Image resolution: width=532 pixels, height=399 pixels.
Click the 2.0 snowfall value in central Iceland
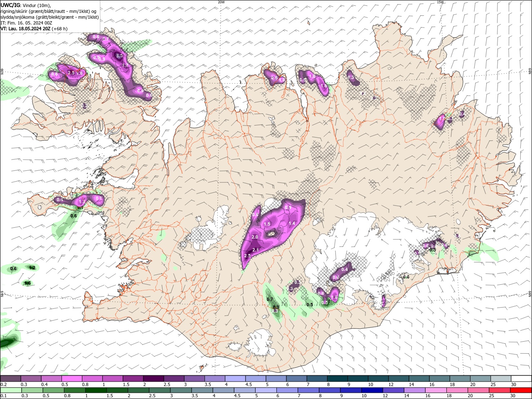click(255, 237)
